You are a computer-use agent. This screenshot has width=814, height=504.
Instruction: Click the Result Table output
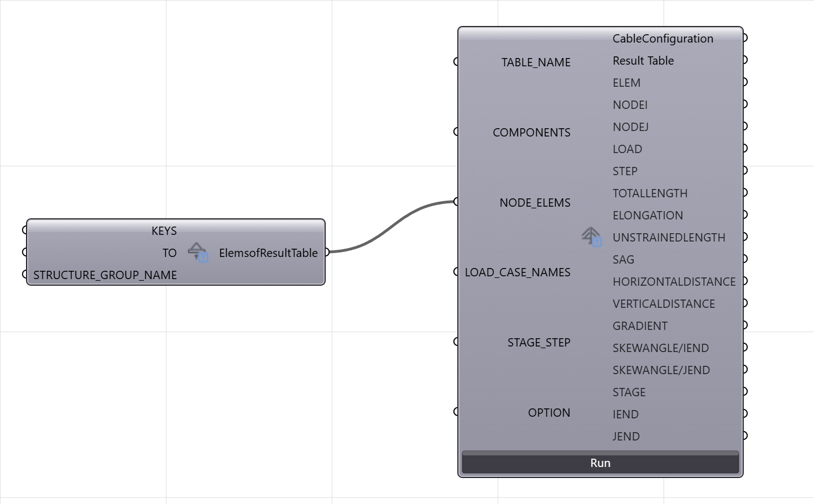click(643, 61)
